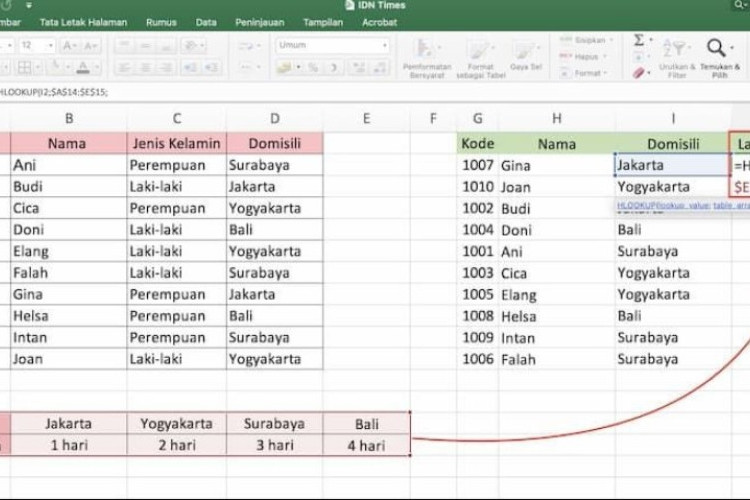Click the decrease decimal icon
The height and width of the screenshot is (500, 750).
pyautogui.click(x=379, y=67)
